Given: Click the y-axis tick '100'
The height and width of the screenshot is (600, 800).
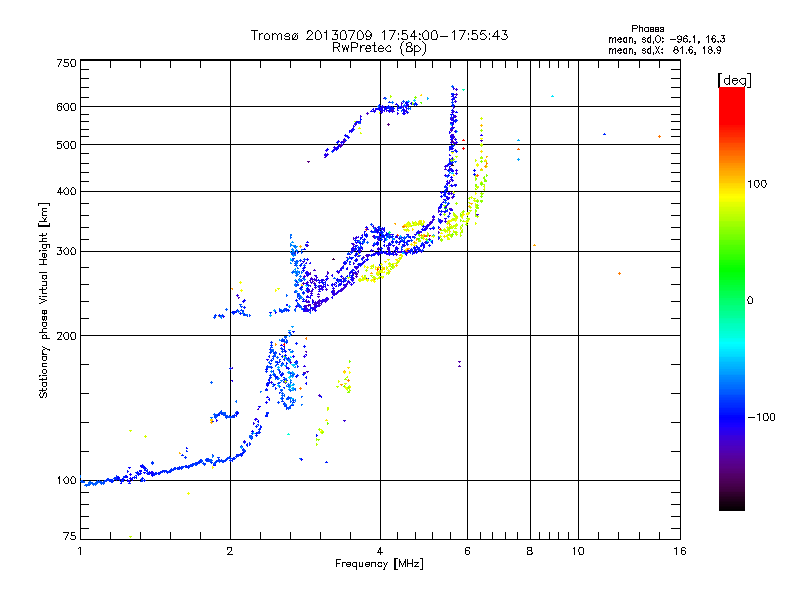Looking at the screenshot, I should [x=66, y=480].
